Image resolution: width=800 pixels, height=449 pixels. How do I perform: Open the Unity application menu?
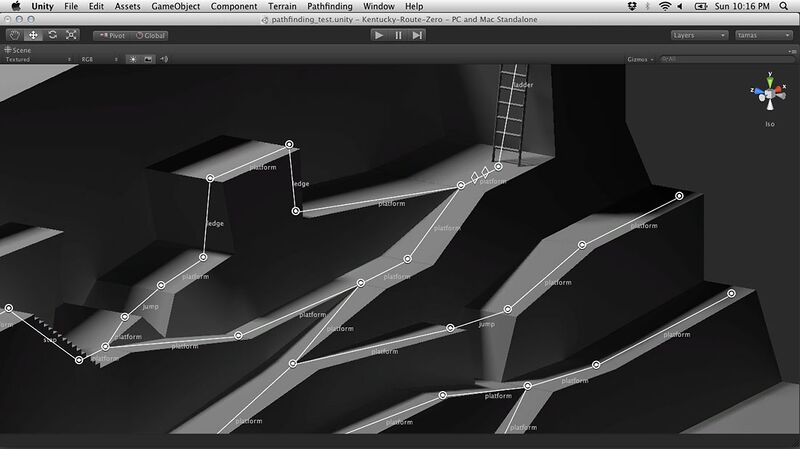[42, 6]
